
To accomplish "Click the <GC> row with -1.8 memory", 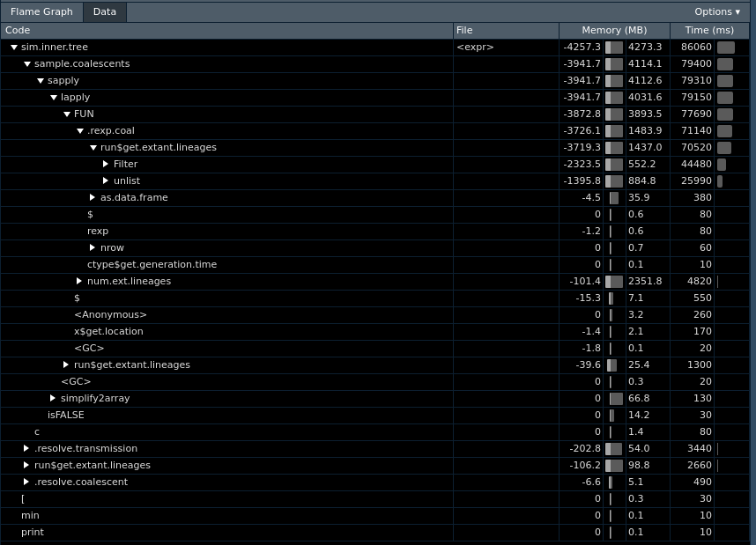I will [x=375, y=348].
